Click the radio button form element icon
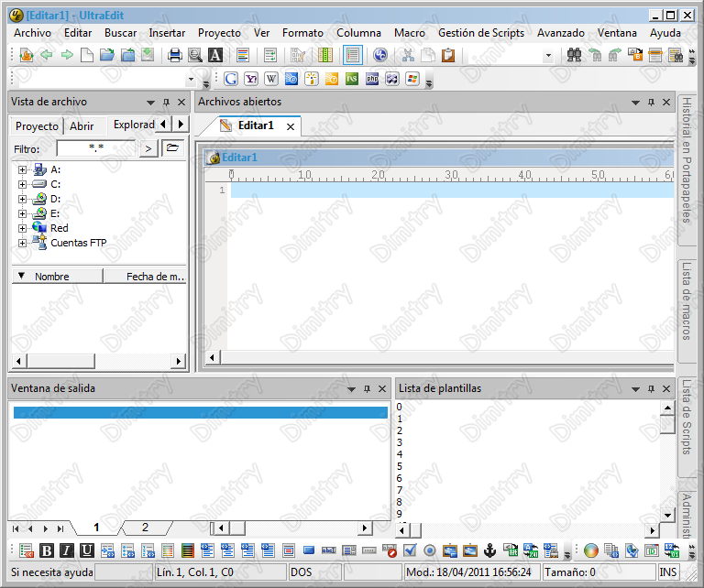704x588 pixels. (x=430, y=550)
